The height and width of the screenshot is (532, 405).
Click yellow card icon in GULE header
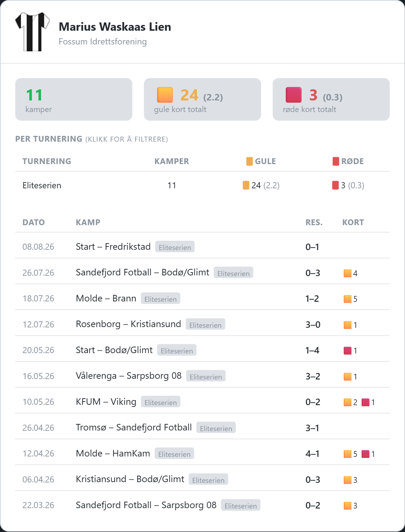pyautogui.click(x=250, y=161)
